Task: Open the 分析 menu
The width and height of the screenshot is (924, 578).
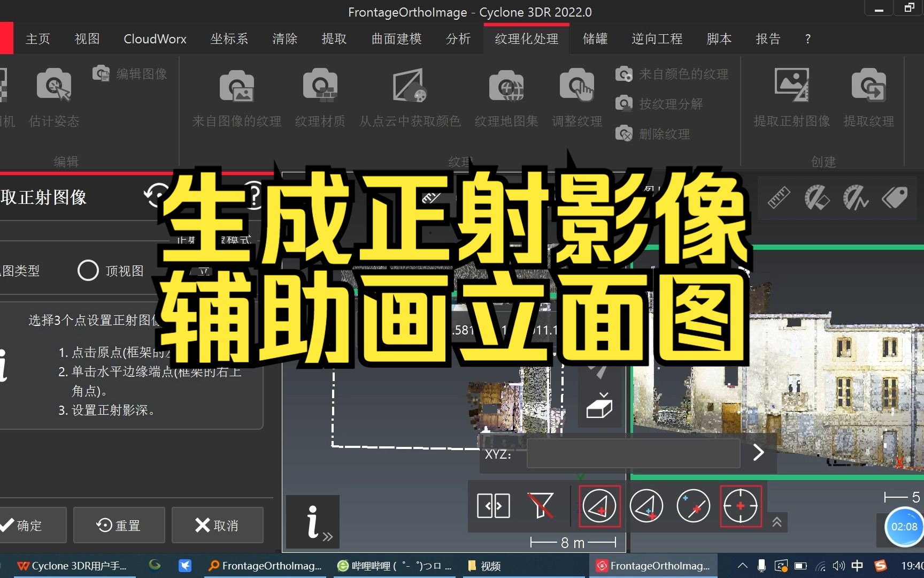Action: pos(458,39)
